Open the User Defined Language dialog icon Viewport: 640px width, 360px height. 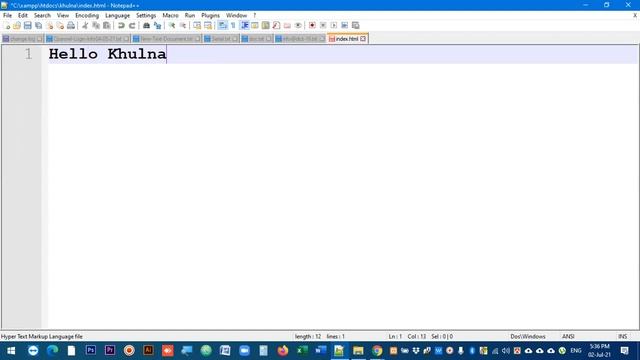[255, 26]
